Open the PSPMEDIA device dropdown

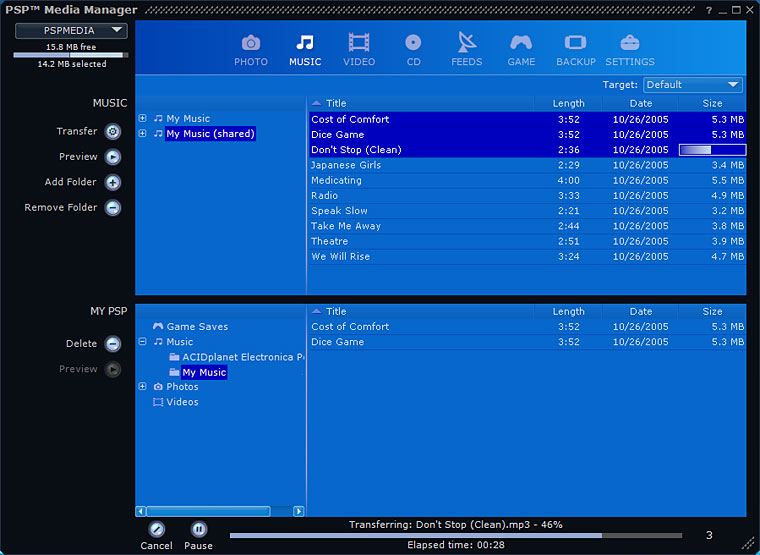pos(70,31)
